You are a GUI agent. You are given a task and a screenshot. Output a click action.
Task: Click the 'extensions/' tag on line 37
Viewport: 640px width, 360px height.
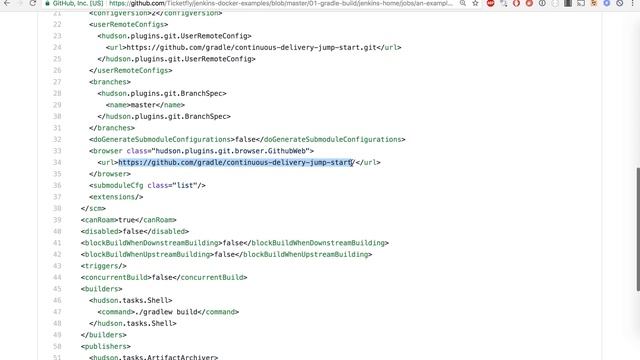(x=116, y=197)
